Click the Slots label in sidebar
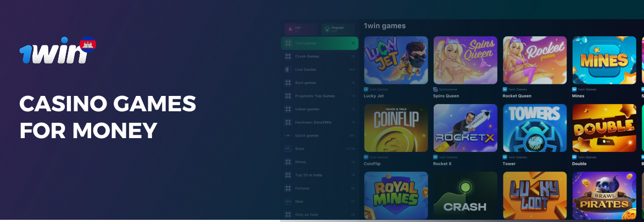This screenshot has width=644, height=222. pyautogui.click(x=300, y=149)
